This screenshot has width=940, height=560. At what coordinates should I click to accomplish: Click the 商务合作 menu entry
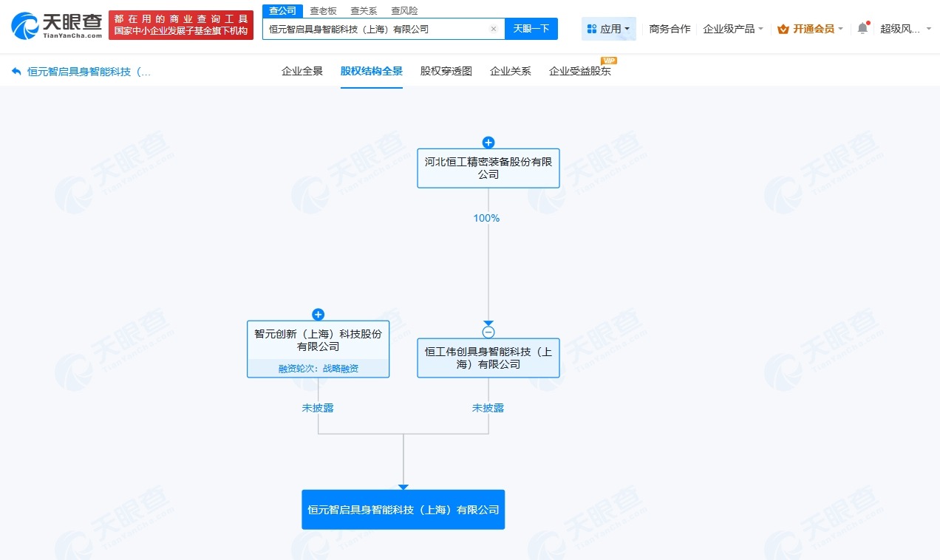669,28
